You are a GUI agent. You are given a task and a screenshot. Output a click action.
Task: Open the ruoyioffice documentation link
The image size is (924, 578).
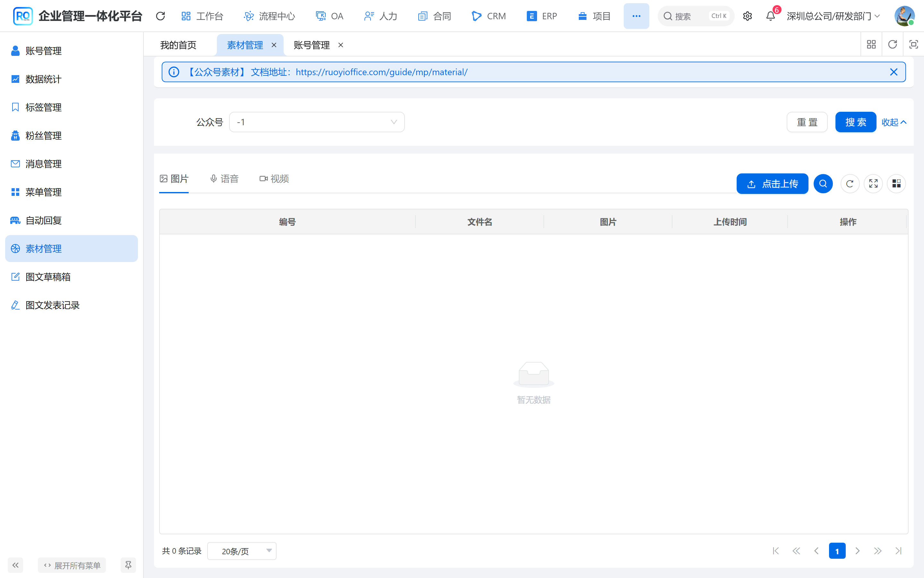[x=381, y=72]
